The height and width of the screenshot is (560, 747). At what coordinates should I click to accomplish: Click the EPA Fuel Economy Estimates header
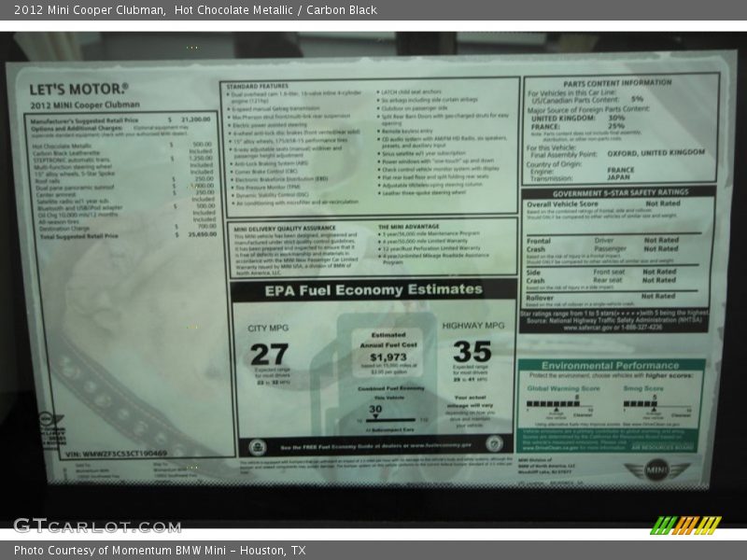[373, 289]
